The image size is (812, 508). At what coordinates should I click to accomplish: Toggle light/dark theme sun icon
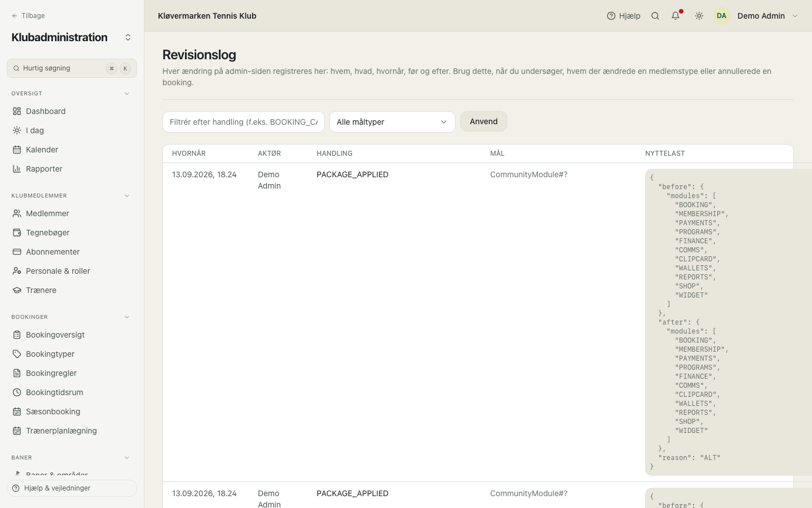pyautogui.click(x=699, y=16)
